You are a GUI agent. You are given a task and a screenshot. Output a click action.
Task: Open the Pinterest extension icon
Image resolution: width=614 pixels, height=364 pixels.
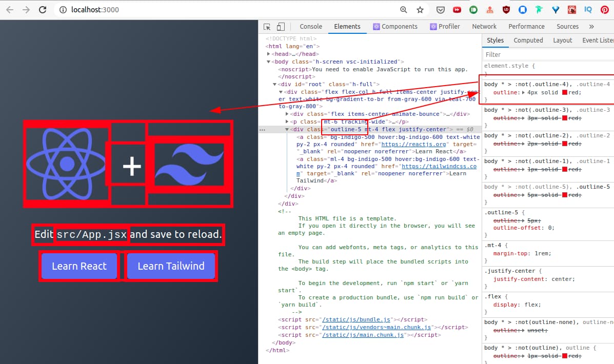pos(605,10)
